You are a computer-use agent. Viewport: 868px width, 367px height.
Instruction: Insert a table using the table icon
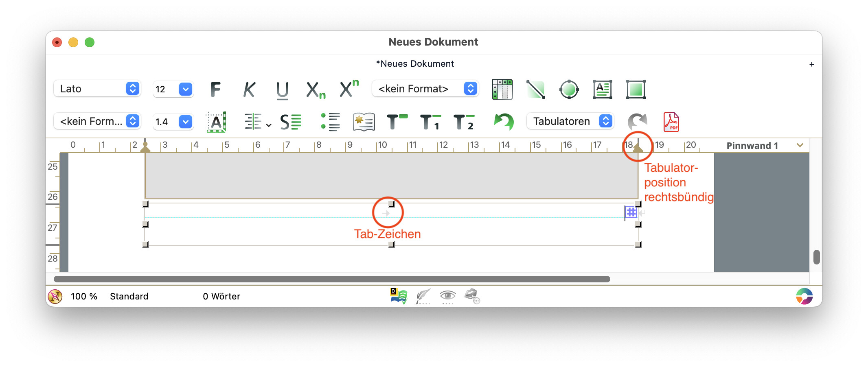click(x=502, y=90)
